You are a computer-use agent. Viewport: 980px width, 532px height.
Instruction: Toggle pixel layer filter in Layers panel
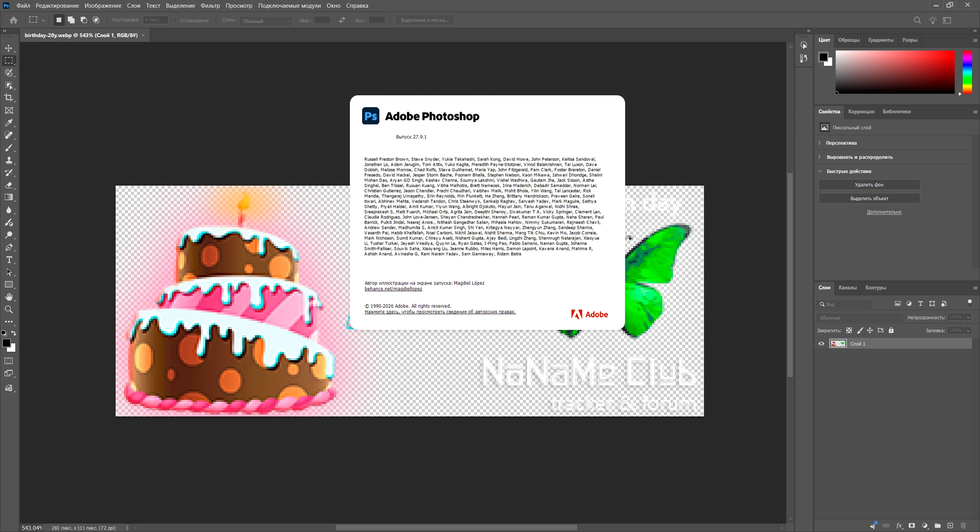pyautogui.click(x=898, y=304)
